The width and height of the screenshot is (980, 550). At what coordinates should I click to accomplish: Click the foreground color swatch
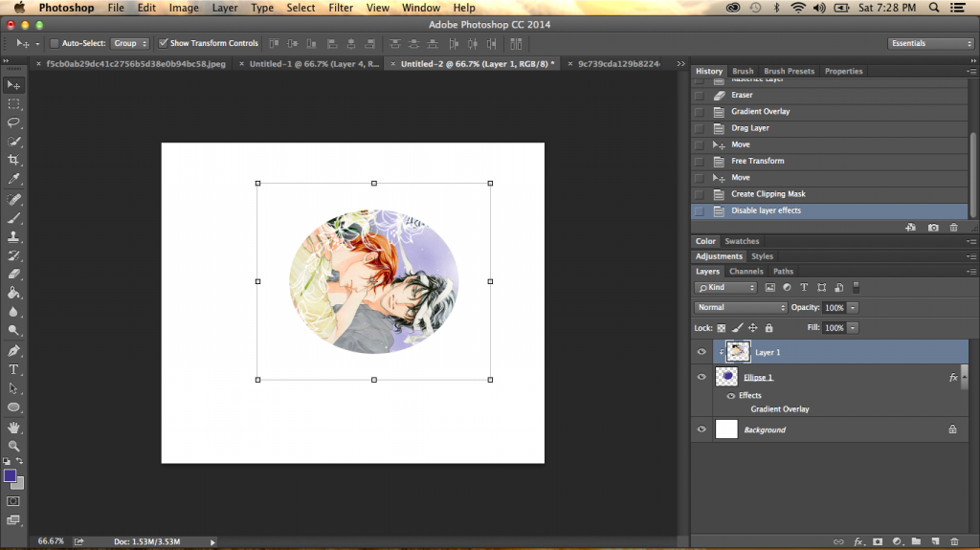point(10,475)
